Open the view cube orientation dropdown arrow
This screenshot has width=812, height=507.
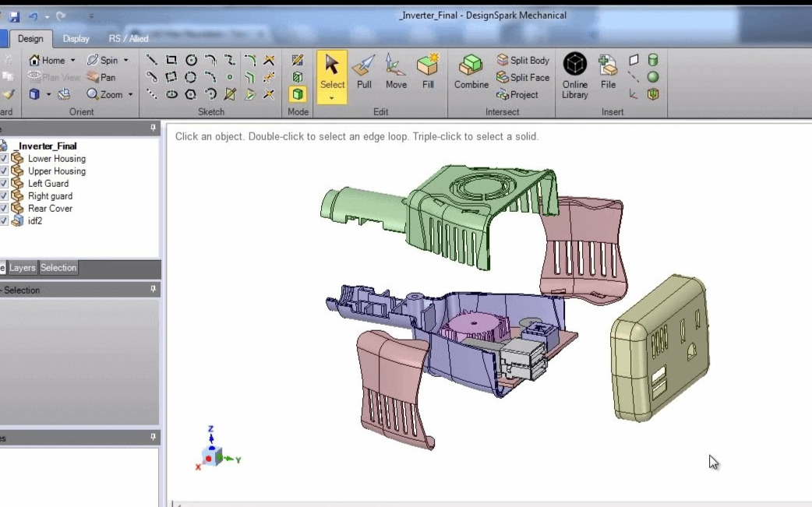click(48, 95)
